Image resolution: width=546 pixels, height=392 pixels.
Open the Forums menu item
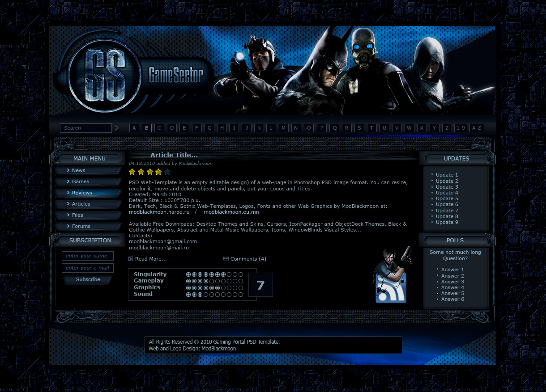pos(88,226)
